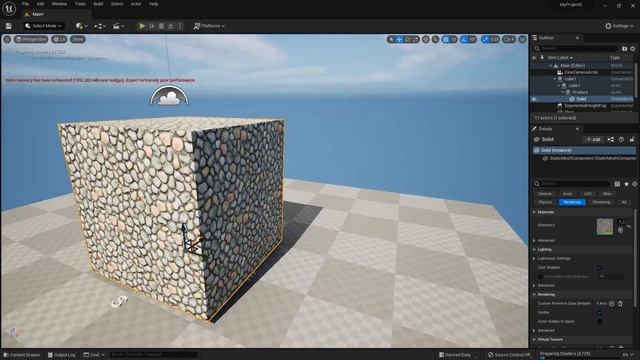
Task: Open the Build menu
Action: tap(98, 4)
